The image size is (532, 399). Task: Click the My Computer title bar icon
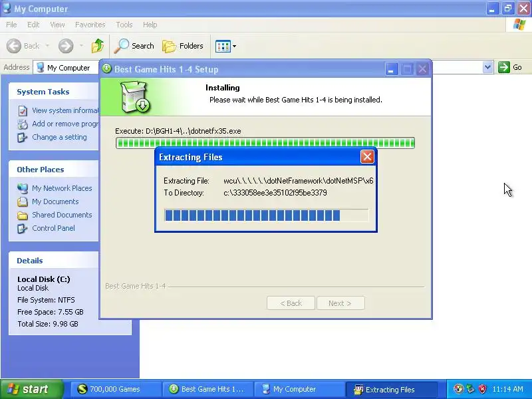pos(7,8)
